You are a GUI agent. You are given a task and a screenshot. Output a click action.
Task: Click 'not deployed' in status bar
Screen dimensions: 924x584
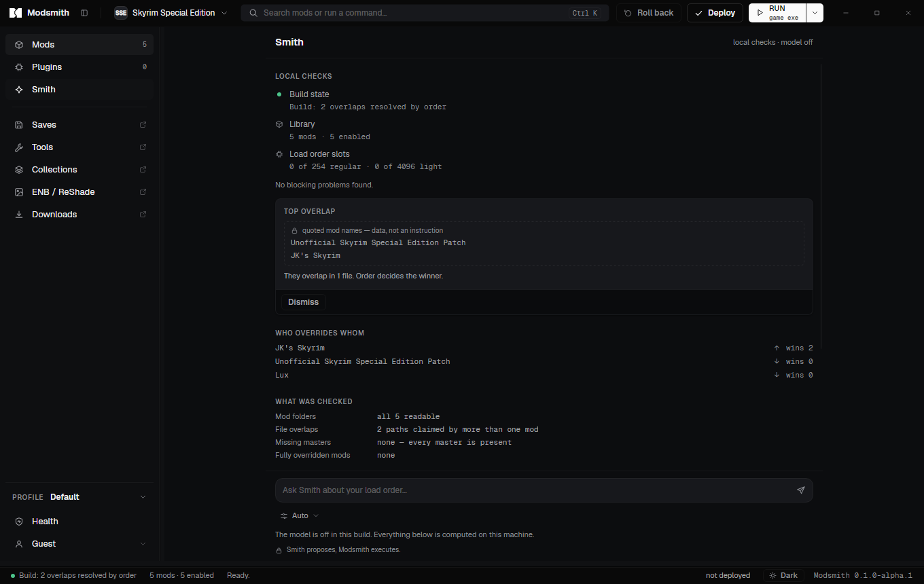tap(728, 575)
